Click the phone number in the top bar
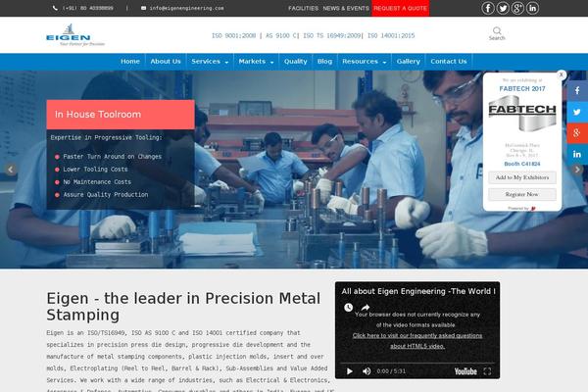Image resolution: width=588 pixels, height=392 pixels. pyautogui.click(x=88, y=8)
